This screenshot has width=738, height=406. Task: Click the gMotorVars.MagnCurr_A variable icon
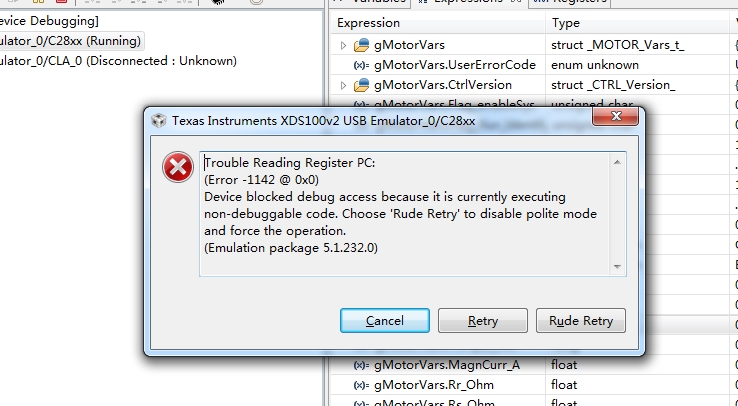click(361, 365)
